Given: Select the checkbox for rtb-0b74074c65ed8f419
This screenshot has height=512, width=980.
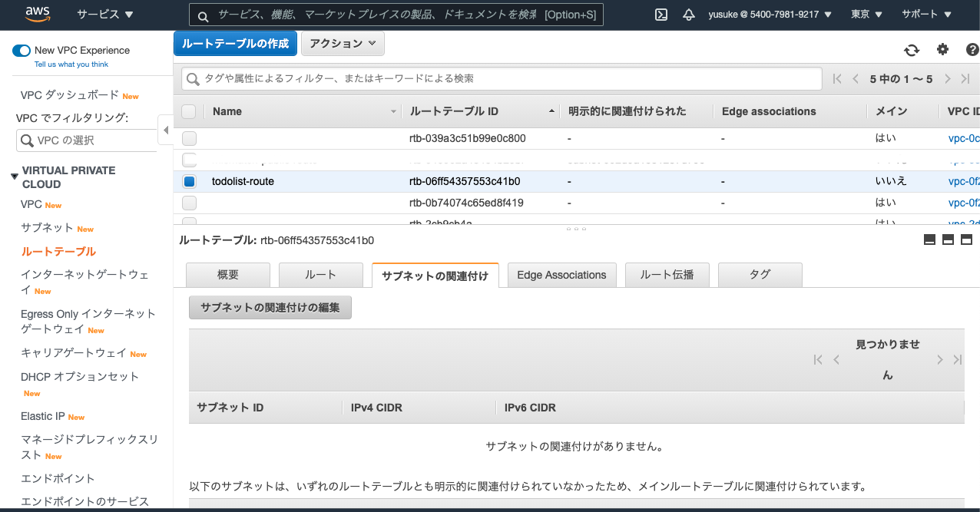Looking at the screenshot, I should click(188, 203).
